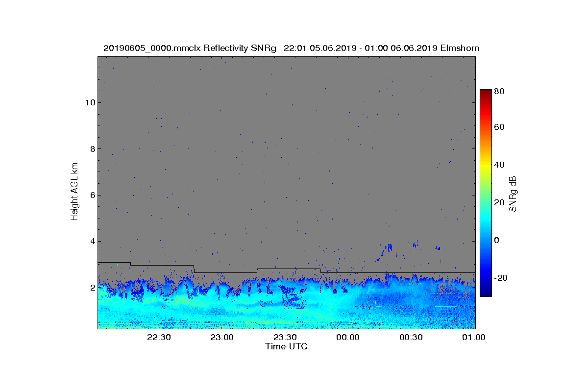This screenshot has height=392, width=588.
Task: Click the colorbar value 40
Action: [x=500, y=165]
